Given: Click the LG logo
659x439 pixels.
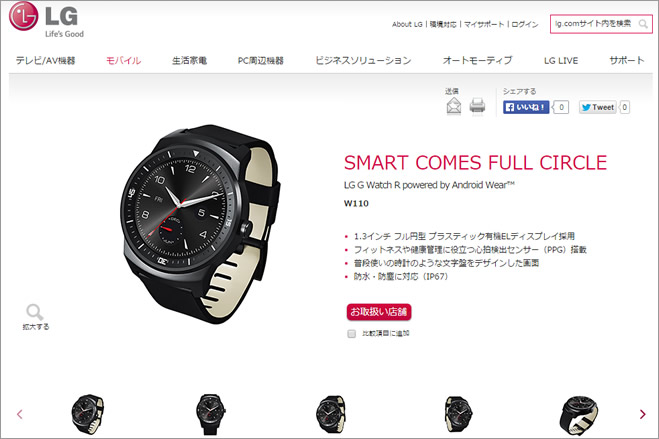Looking at the screenshot, I should click(47, 19).
